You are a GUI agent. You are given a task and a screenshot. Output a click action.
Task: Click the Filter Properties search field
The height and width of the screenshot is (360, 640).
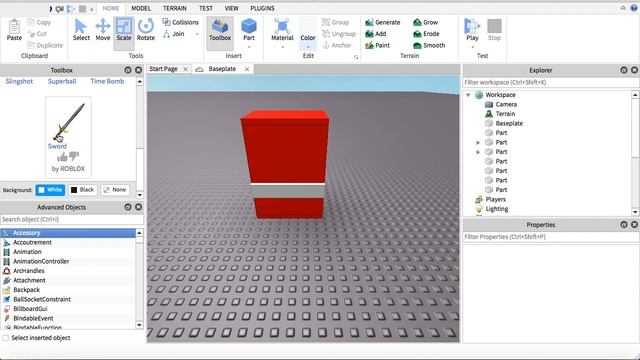(x=550, y=237)
